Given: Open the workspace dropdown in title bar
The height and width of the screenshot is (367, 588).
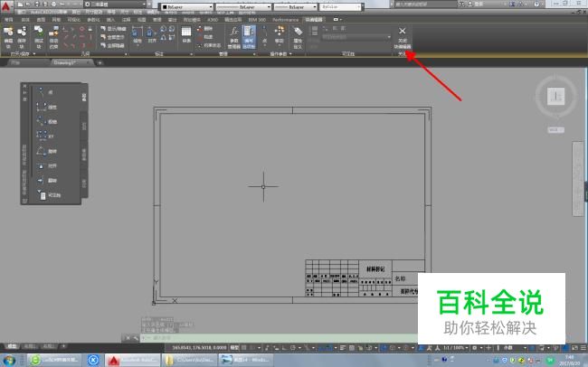Looking at the screenshot, I should point(115,5).
